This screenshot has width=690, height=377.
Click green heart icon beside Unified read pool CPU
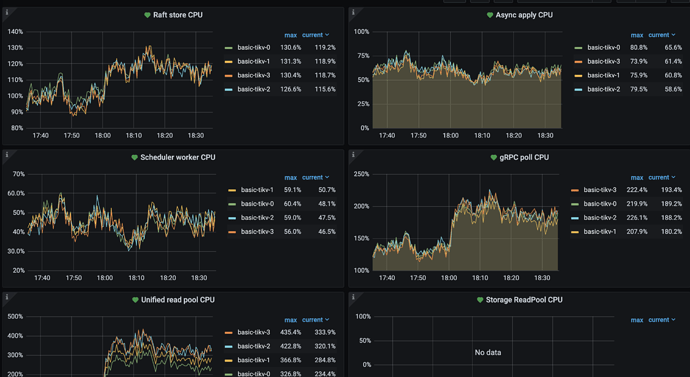[135, 300]
